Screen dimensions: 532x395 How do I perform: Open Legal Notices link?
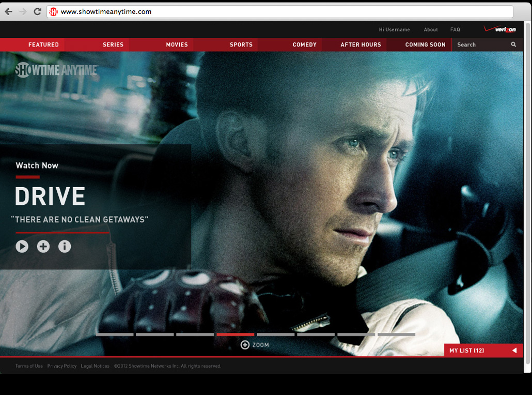tap(95, 366)
